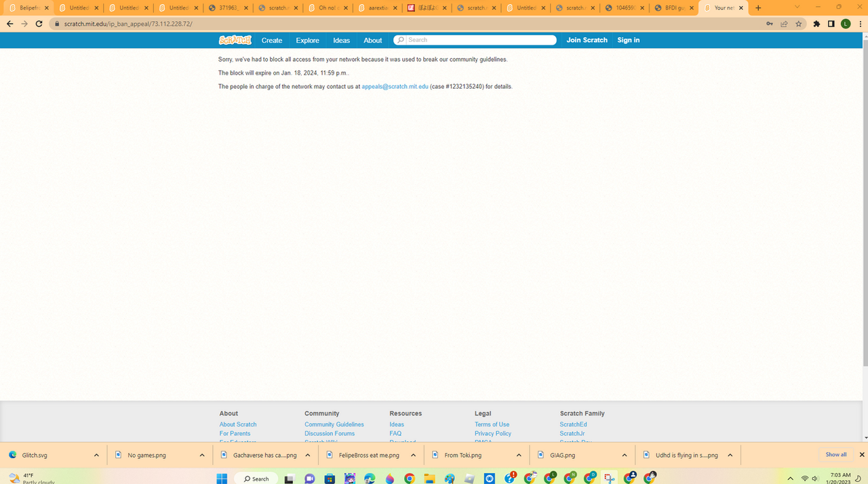Open the Windows Start menu
Screen dimensions: 868x484
coord(222,479)
